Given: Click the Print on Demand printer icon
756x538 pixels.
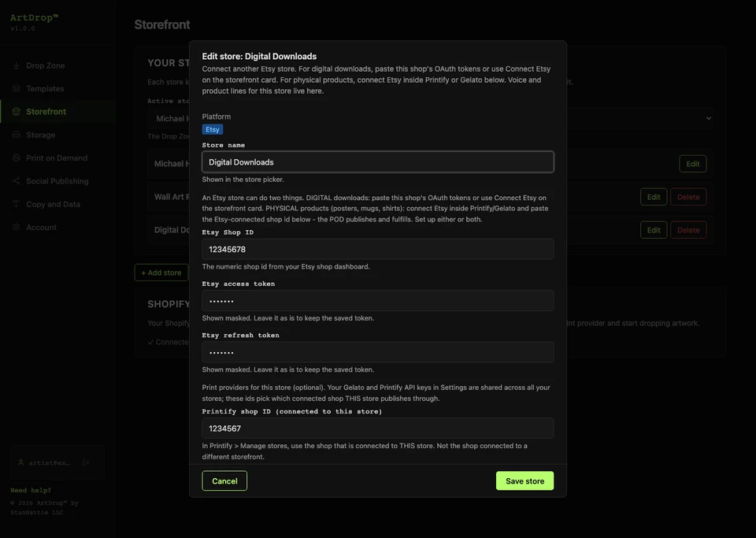Looking at the screenshot, I should [x=17, y=158].
